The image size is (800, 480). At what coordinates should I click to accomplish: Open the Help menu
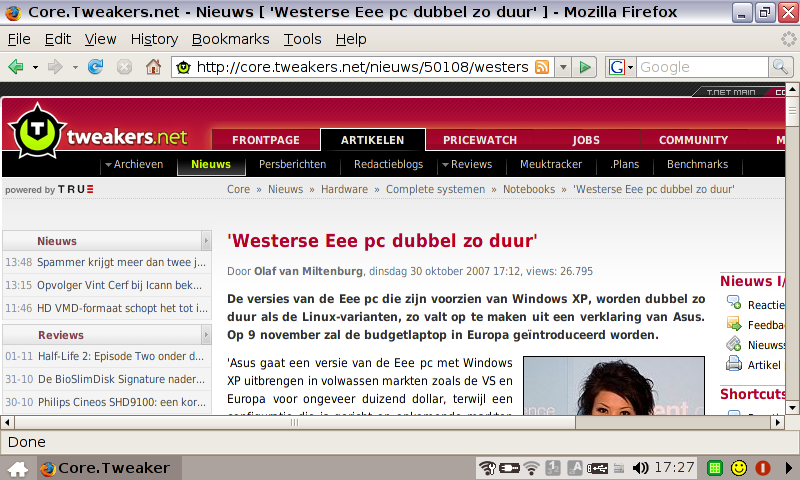click(x=351, y=39)
